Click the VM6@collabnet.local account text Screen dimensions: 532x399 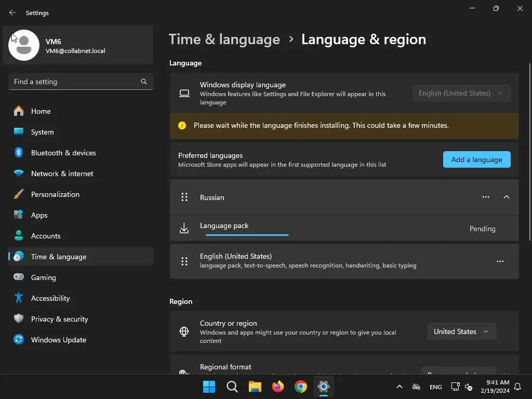[x=75, y=51]
